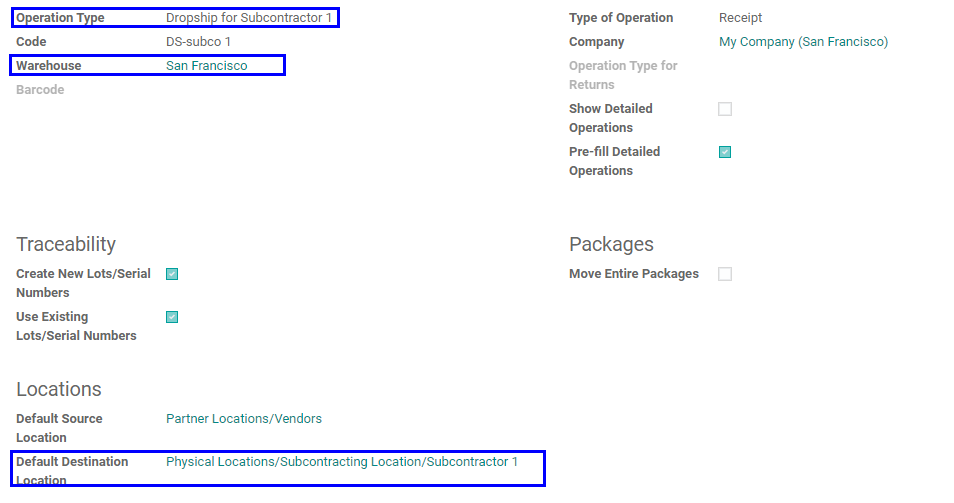This screenshot has height=503, width=954.
Task: Click the Packages section heading
Action: click(x=611, y=244)
